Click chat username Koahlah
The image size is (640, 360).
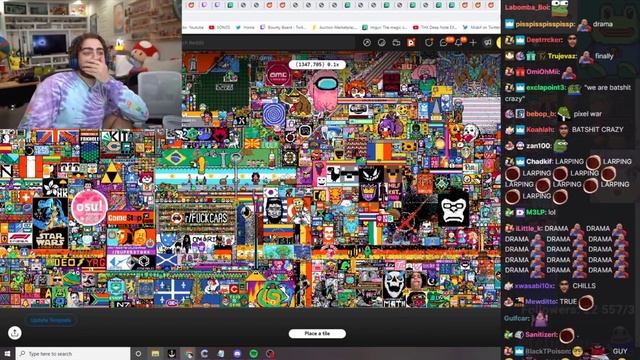tap(541, 130)
